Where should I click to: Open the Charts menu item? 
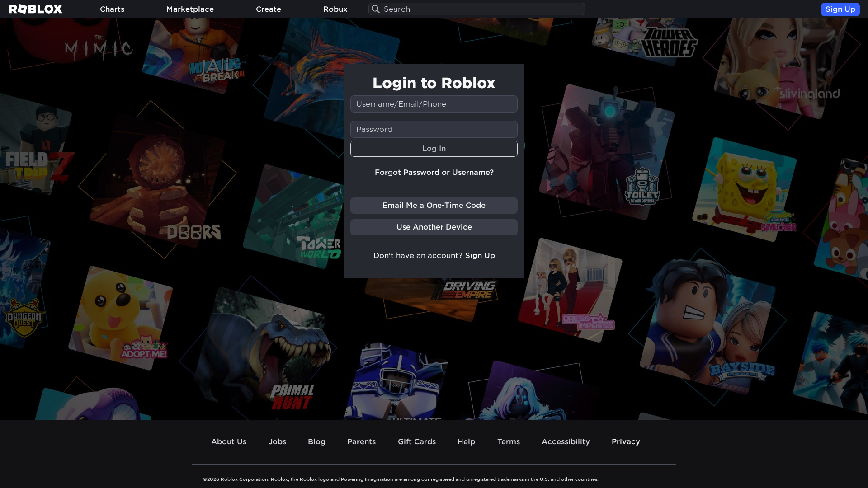pyautogui.click(x=112, y=9)
